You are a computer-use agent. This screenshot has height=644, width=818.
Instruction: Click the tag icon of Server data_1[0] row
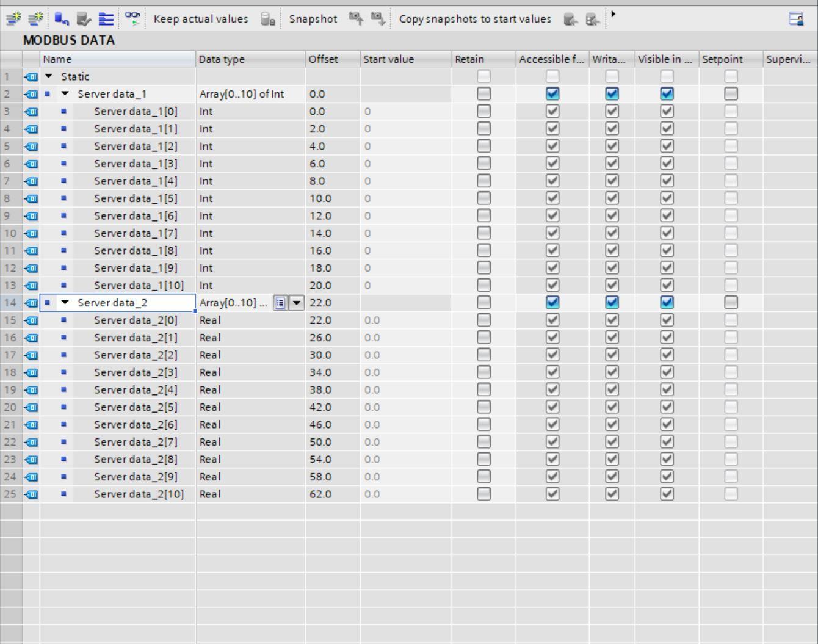pyautogui.click(x=31, y=112)
